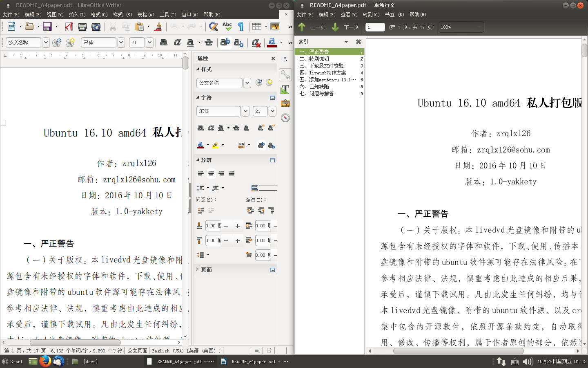The width and height of the screenshot is (588, 368).
Task: Open the sidebar Navigator compass deck
Action: pos(285,118)
